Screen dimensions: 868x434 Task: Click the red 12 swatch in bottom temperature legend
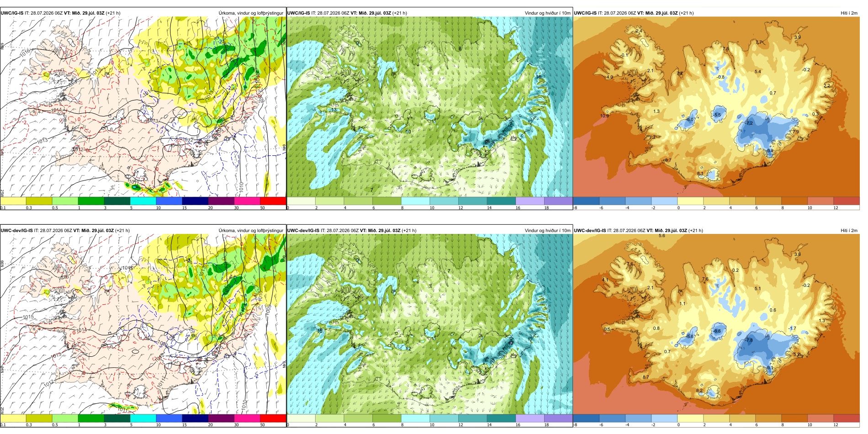coord(847,418)
